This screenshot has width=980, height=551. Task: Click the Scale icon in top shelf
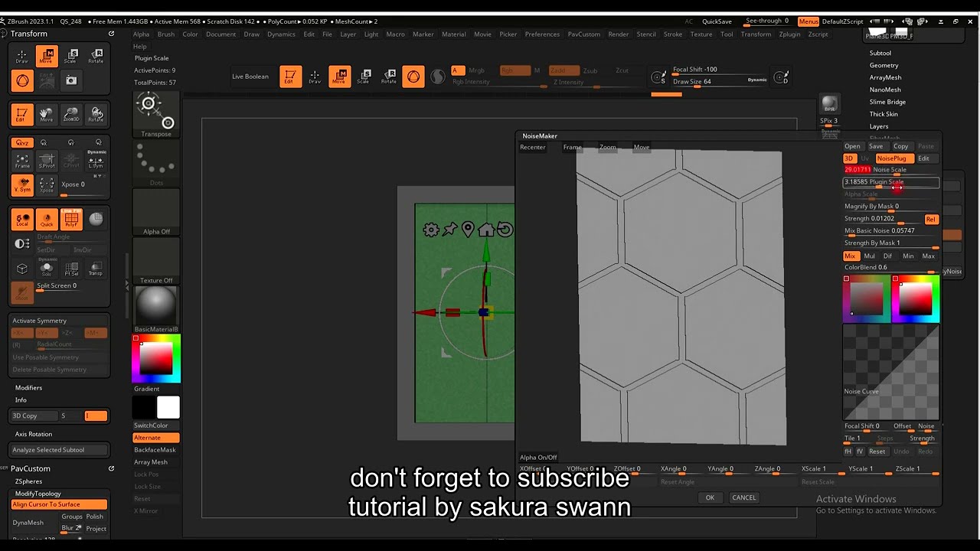(x=364, y=77)
